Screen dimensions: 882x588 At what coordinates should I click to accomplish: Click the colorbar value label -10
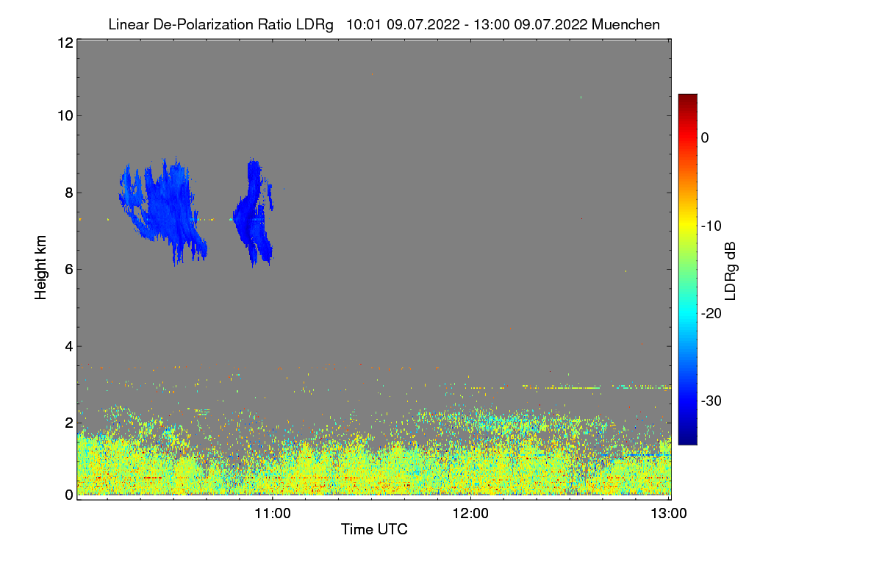pos(712,226)
